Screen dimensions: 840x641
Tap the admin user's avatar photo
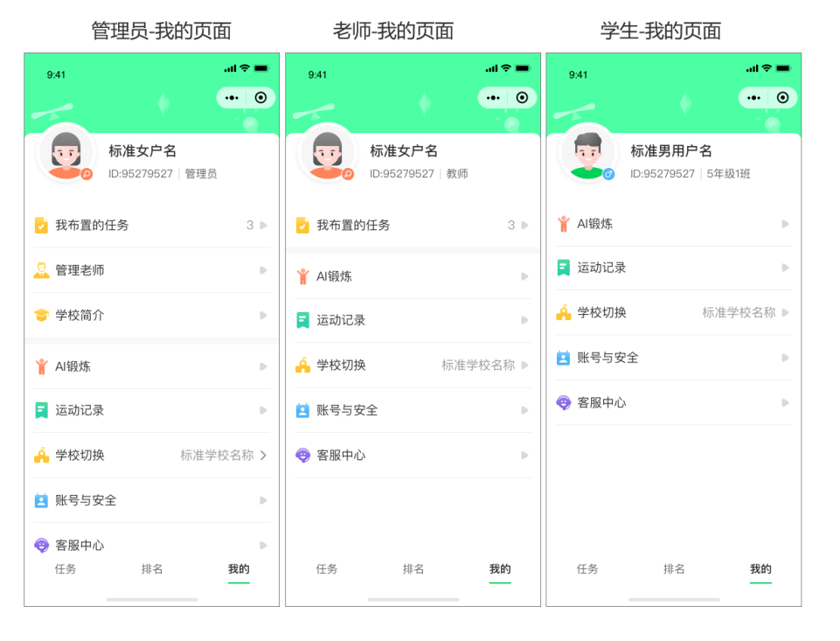(66, 153)
